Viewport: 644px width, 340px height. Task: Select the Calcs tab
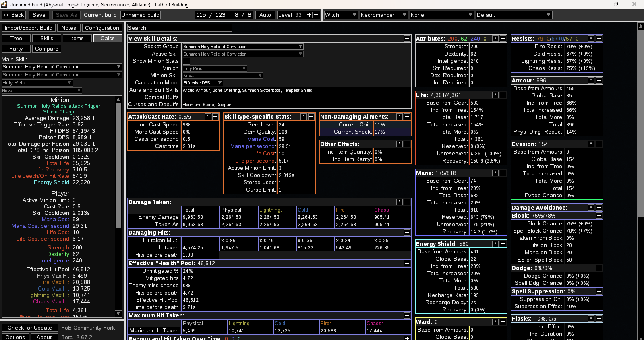pyautogui.click(x=108, y=38)
